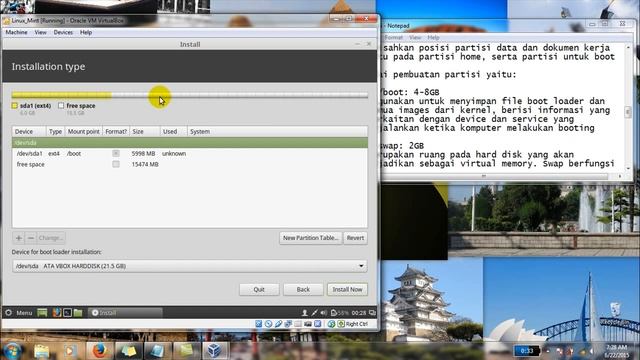
Task: Click the window list icon beside Mint clock
Action: 372,313
